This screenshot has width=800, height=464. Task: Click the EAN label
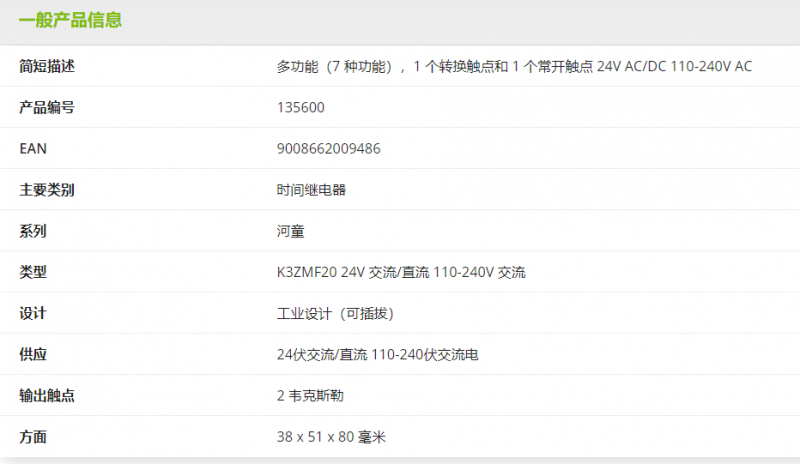(33, 149)
